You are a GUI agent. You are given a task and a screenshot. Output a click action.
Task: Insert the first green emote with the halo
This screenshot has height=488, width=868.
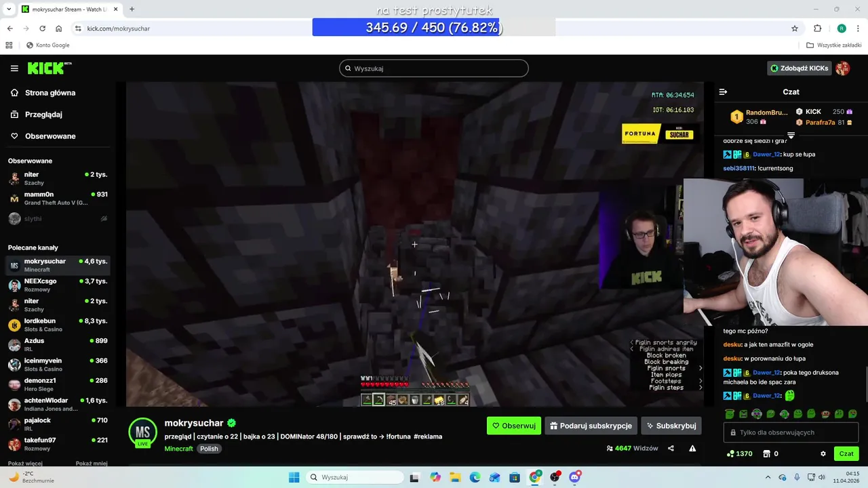[730, 413]
